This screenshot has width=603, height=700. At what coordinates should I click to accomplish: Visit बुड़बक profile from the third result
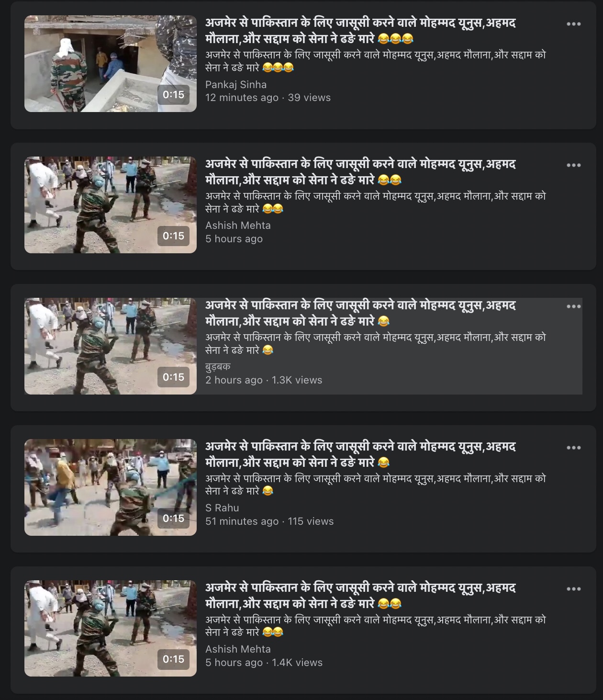(x=218, y=367)
